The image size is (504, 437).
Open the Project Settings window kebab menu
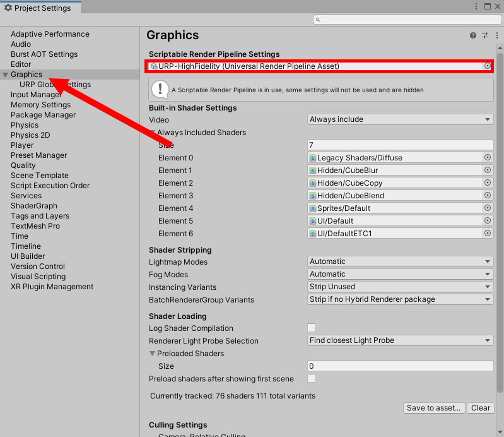476,6
